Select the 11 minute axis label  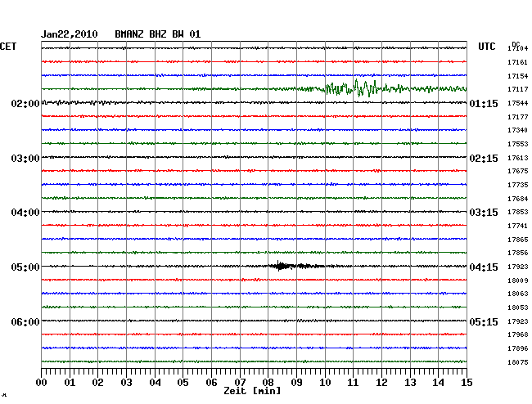tap(353, 383)
